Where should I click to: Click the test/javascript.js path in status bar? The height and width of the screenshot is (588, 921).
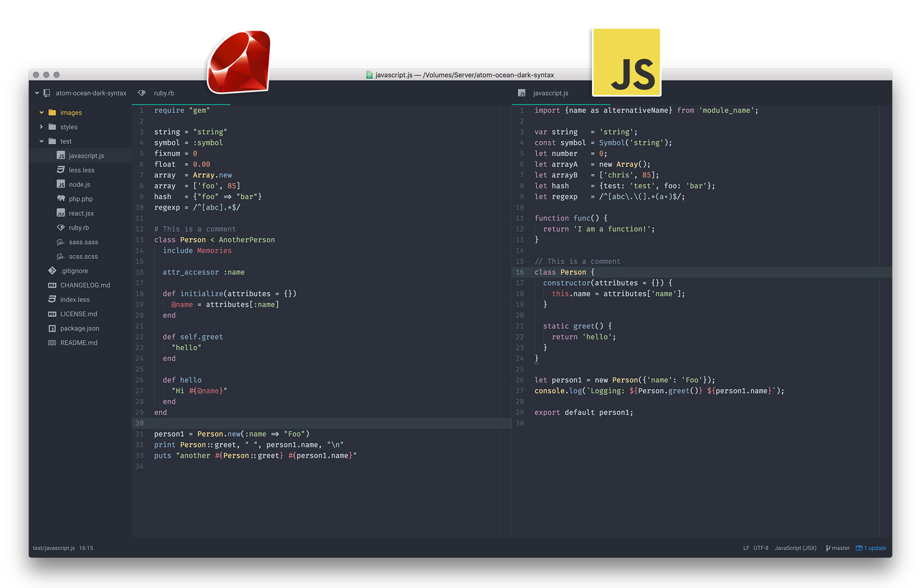pos(54,548)
